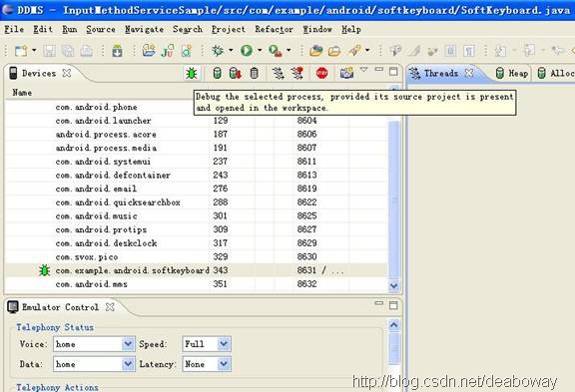
Task: Click the Devices list scroll down arrow
Action: coord(394,285)
